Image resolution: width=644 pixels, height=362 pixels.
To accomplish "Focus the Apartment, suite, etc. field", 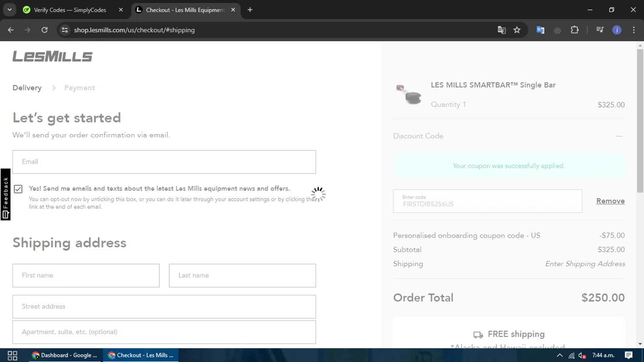I will click(x=164, y=332).
